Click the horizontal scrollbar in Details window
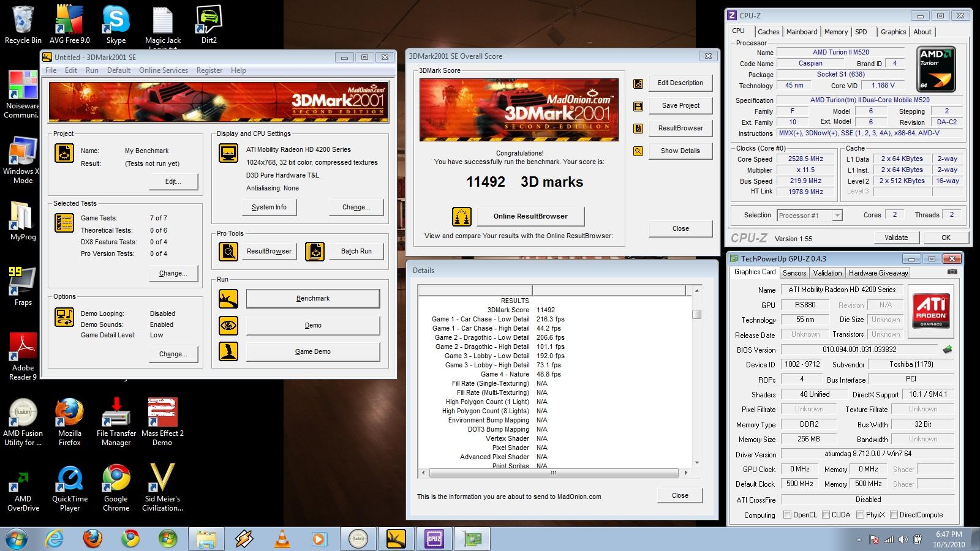Viewport: 980px width, 551px height. [554, 473]
